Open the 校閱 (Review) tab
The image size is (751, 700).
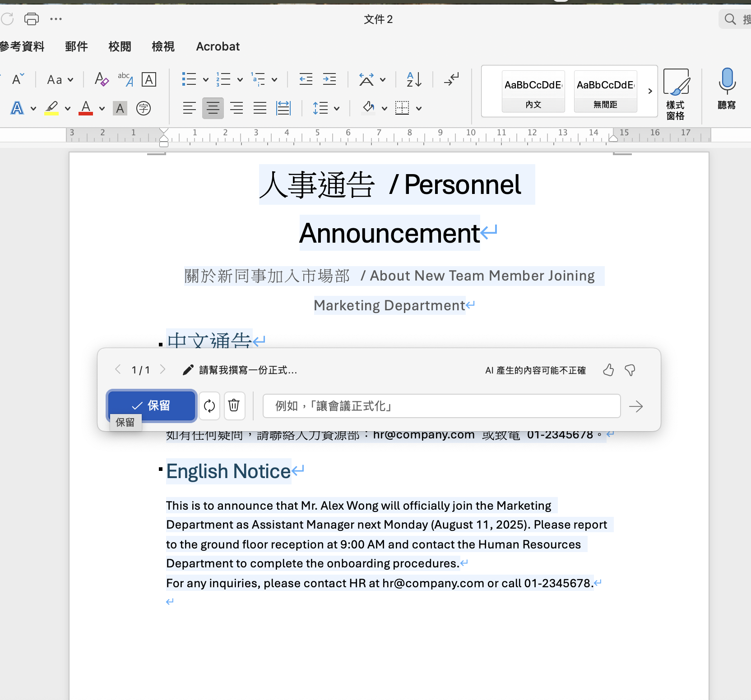[120, 46]
